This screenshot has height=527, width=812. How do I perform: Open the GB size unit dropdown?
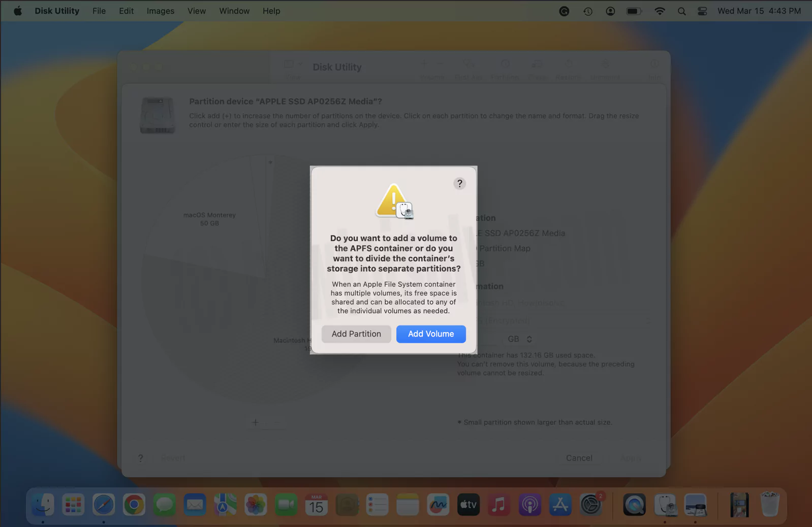(x=520, y=339)
